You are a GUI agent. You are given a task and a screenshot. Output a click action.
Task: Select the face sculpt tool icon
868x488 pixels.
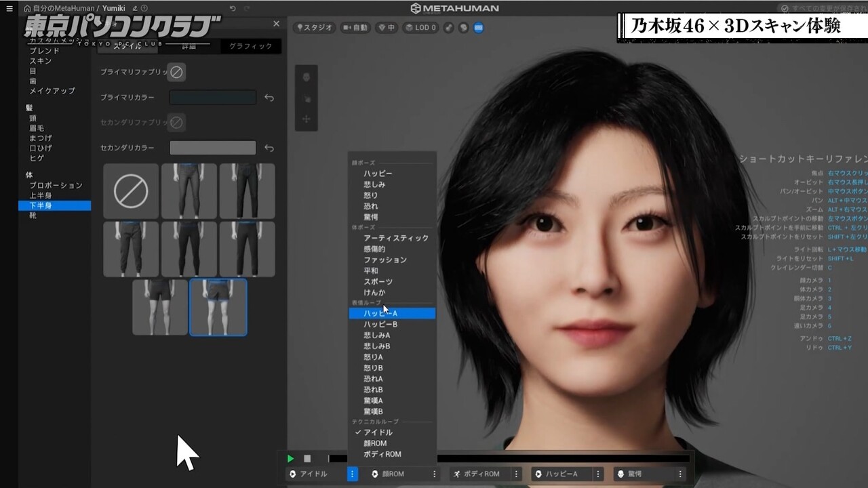307,77
